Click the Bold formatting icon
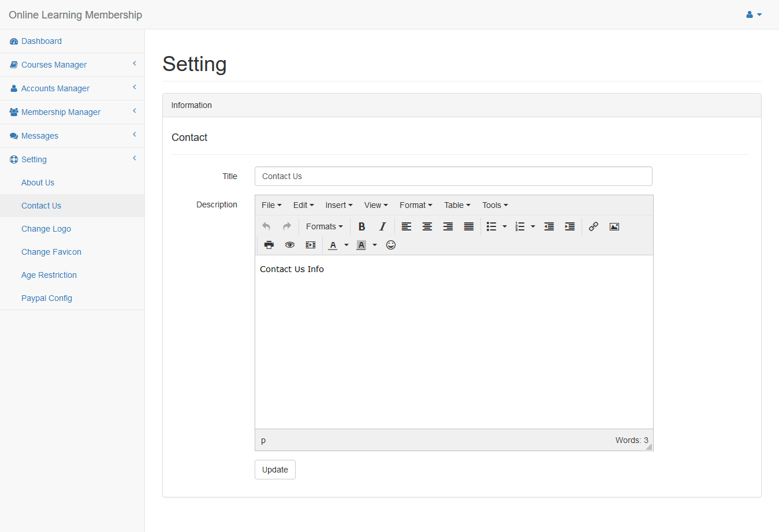 click(x=361, y=226)
